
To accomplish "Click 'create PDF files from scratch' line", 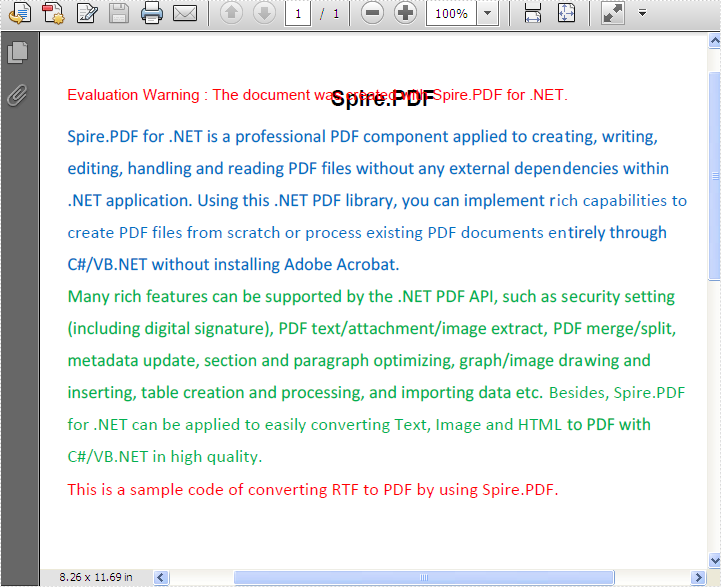I will [x=367, y=233].
